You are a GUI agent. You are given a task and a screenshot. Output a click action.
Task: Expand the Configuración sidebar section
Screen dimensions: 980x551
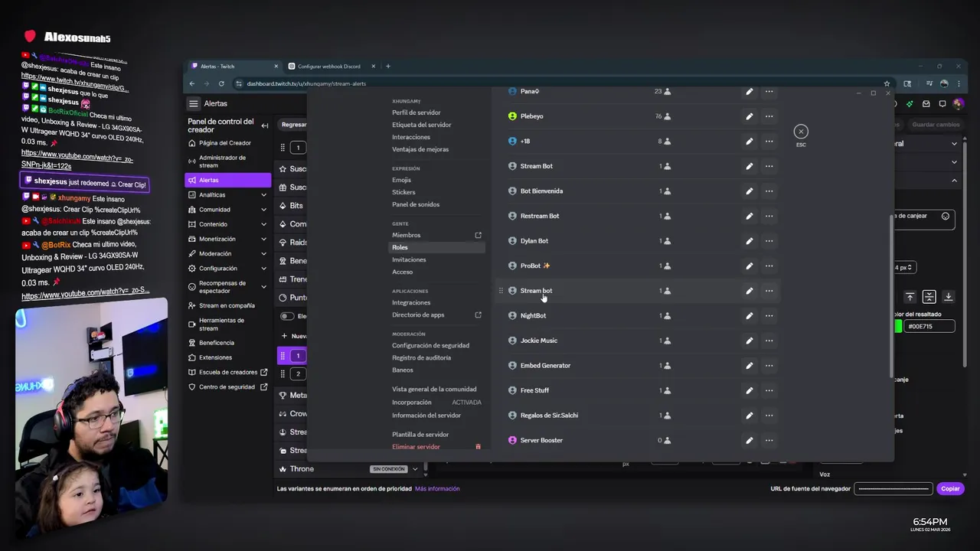263,269
